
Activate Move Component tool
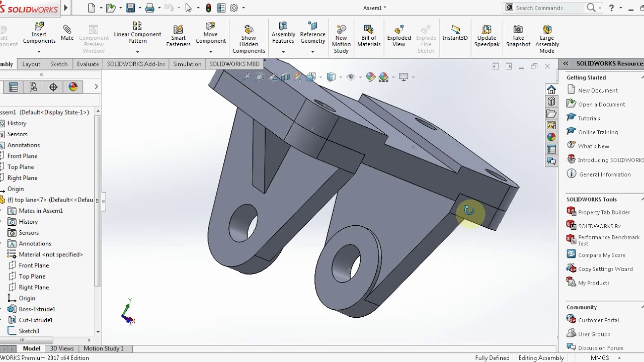tap(210, 33)
